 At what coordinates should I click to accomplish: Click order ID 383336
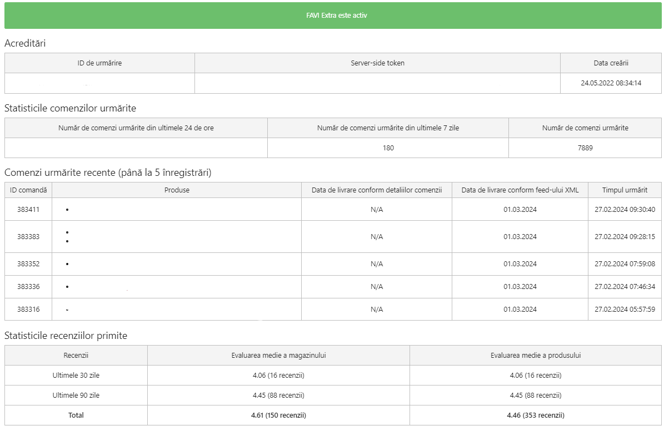[x=28, y=287]
